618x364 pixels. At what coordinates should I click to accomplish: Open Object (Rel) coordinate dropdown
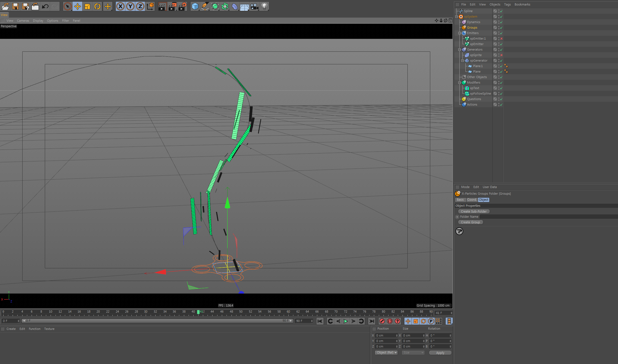click(x=386, y=353)
